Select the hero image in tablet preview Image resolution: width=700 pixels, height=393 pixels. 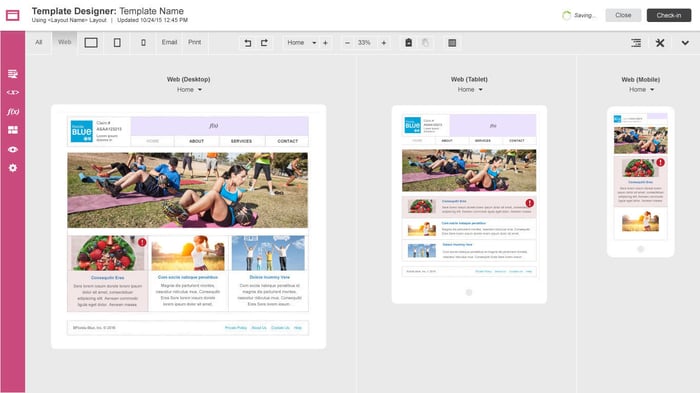coord(469,170)
